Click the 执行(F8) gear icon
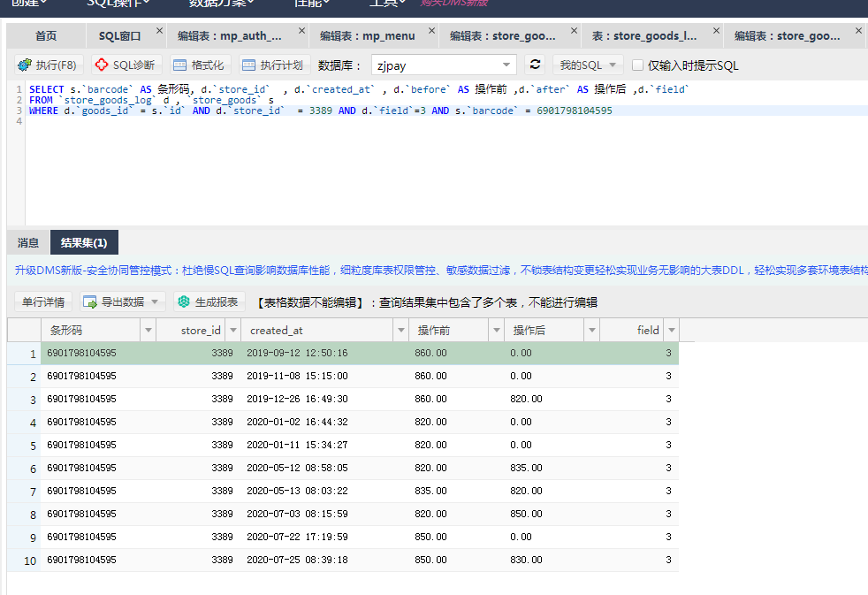This screenshot has height=595, width=868. (25, 65)
